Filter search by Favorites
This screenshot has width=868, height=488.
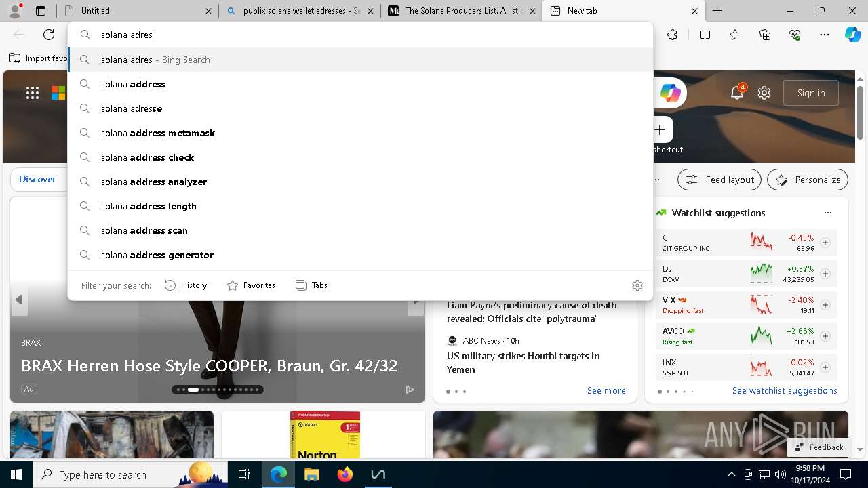pos(251,285)
